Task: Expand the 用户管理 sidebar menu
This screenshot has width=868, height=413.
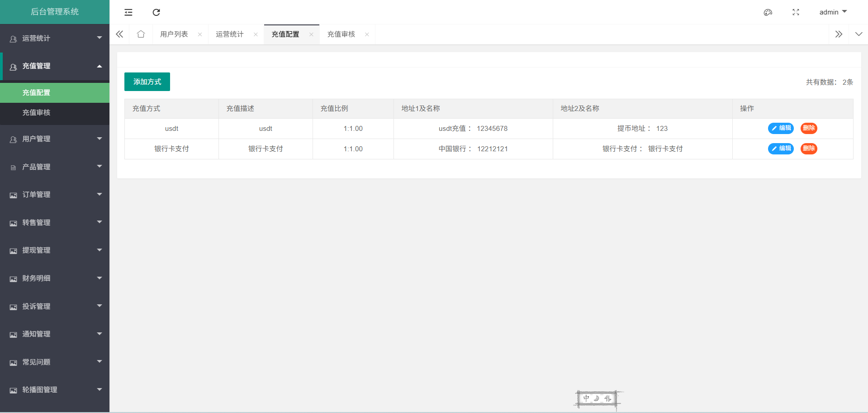Action: point(54,139)
